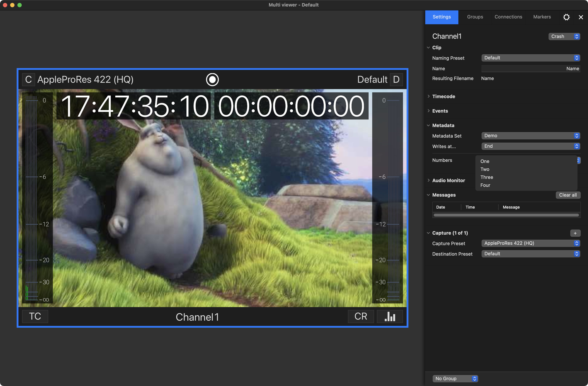Switch to the Groups tab

pyautogui.click(x=475, y=17)
